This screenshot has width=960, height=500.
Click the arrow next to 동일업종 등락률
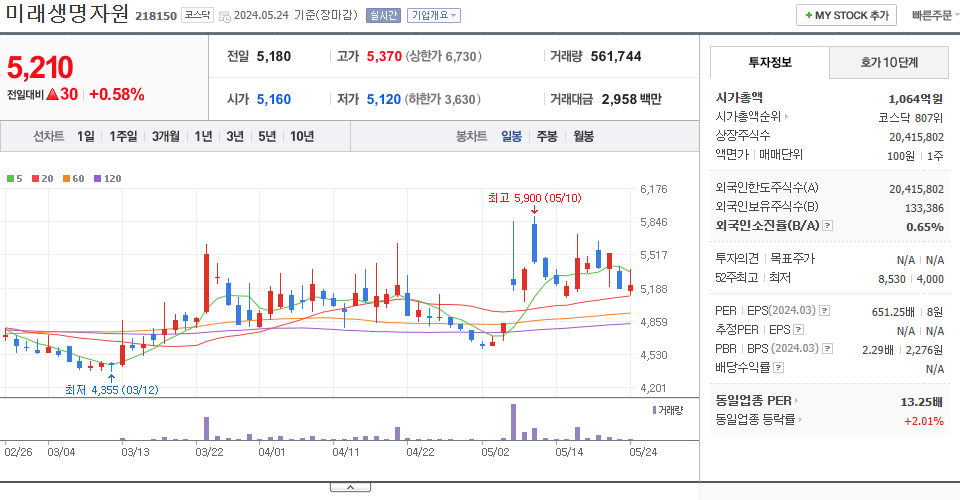(800, 420)
